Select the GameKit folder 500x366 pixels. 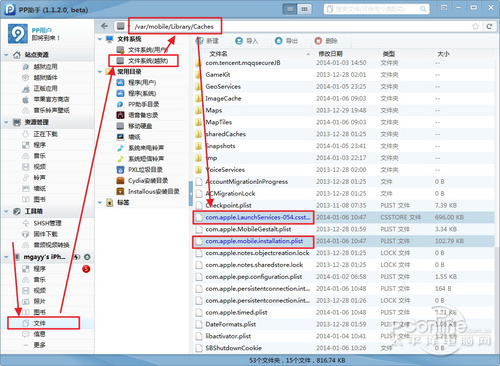[x=218, y=75]
